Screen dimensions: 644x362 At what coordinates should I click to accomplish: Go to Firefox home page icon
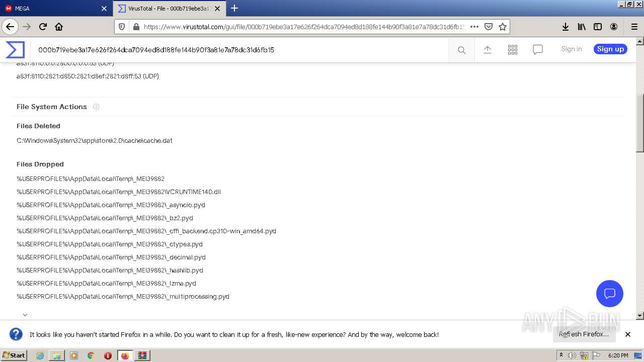(x=59, y=27)
